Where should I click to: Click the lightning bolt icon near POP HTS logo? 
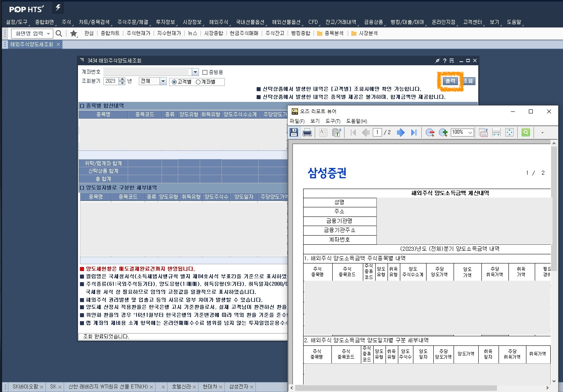pos(58,8)
